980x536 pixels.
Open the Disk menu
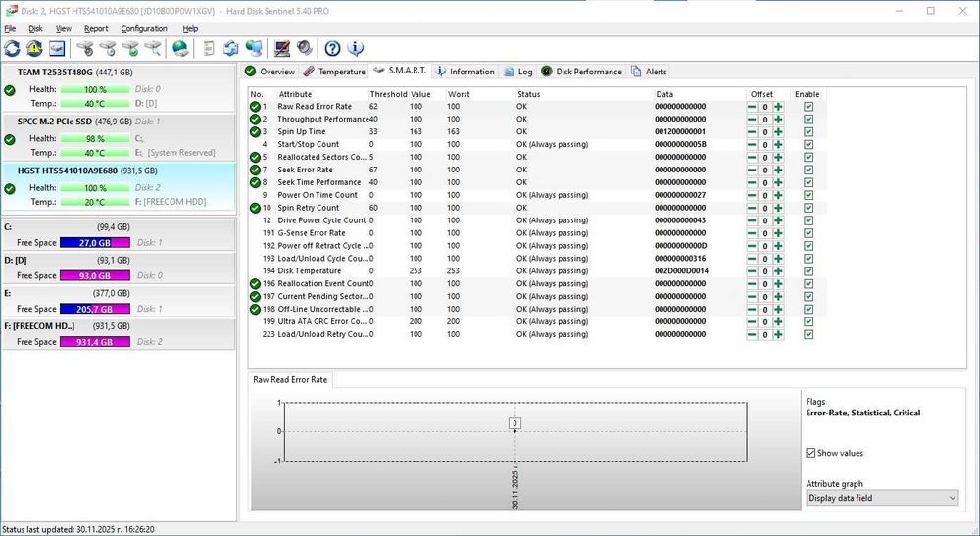pyautogui.click(x=35, y=28)
